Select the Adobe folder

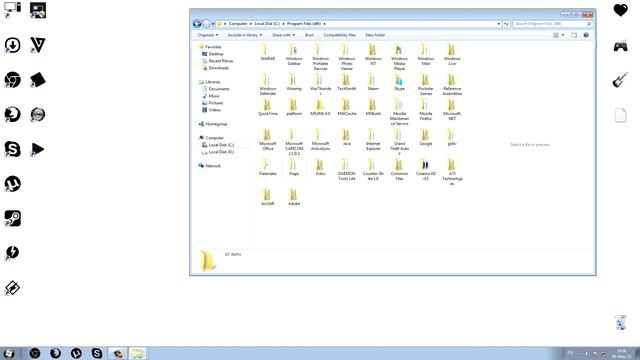[x=294, y=197]
